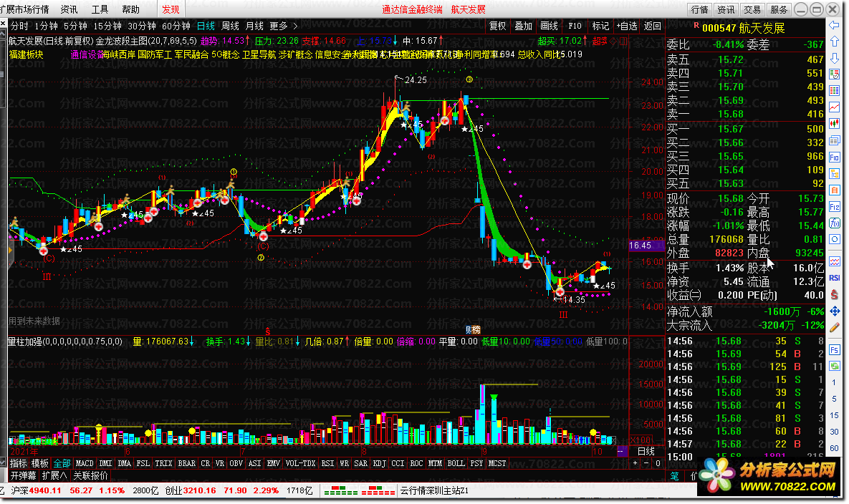
Task: Click the quote list grid icon in sidebar
Action: 835,91
